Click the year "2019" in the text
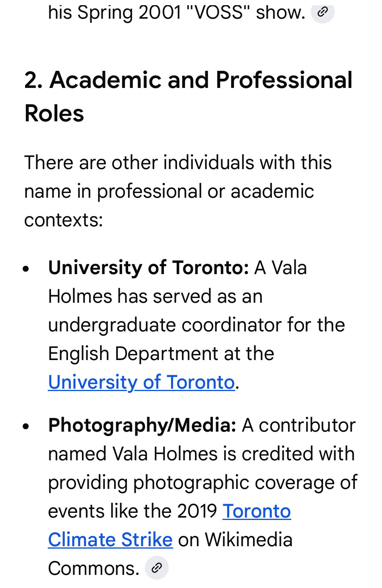 pyautogui.click(x=197, y=511)
